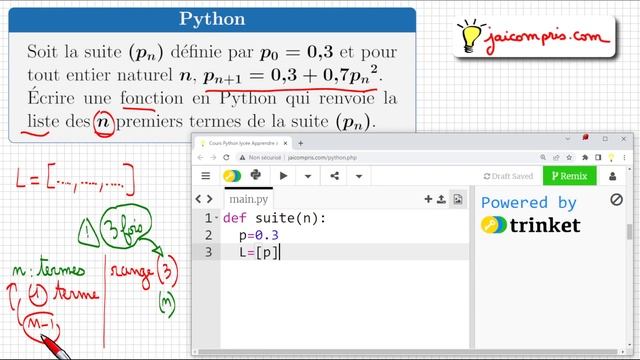The width and height of the screenshot is (640, 360).
Task: Toggle the browser side panel icon
Action: tap(598, 157)
